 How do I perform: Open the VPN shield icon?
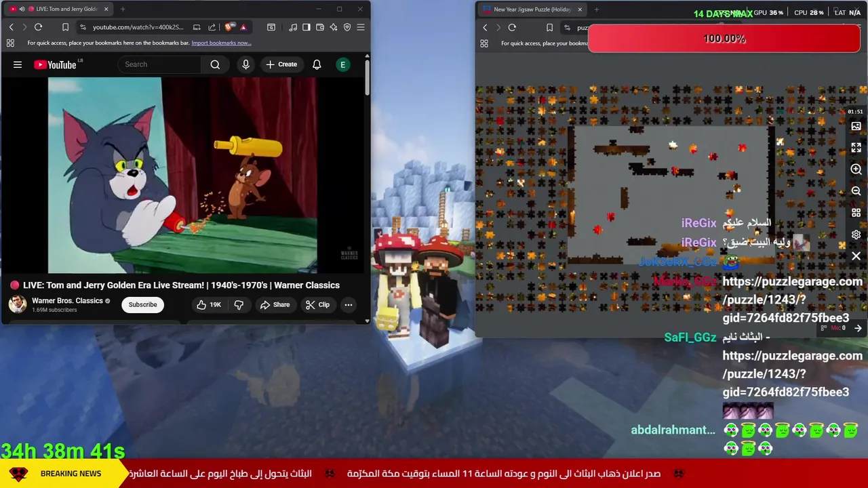coord(347,27)
